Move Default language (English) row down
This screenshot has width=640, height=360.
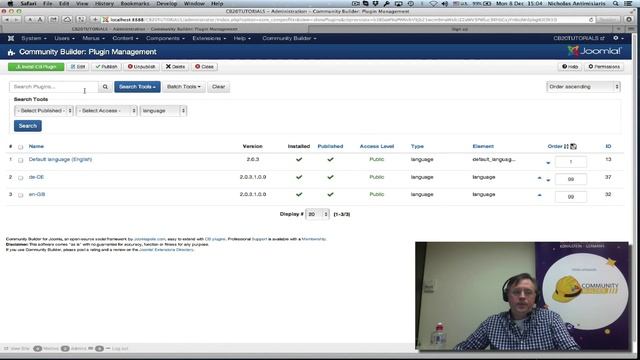548,163
